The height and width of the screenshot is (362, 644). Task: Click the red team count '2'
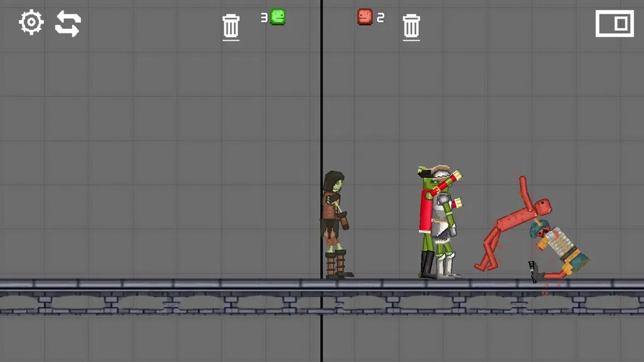[x=380, y=18]
